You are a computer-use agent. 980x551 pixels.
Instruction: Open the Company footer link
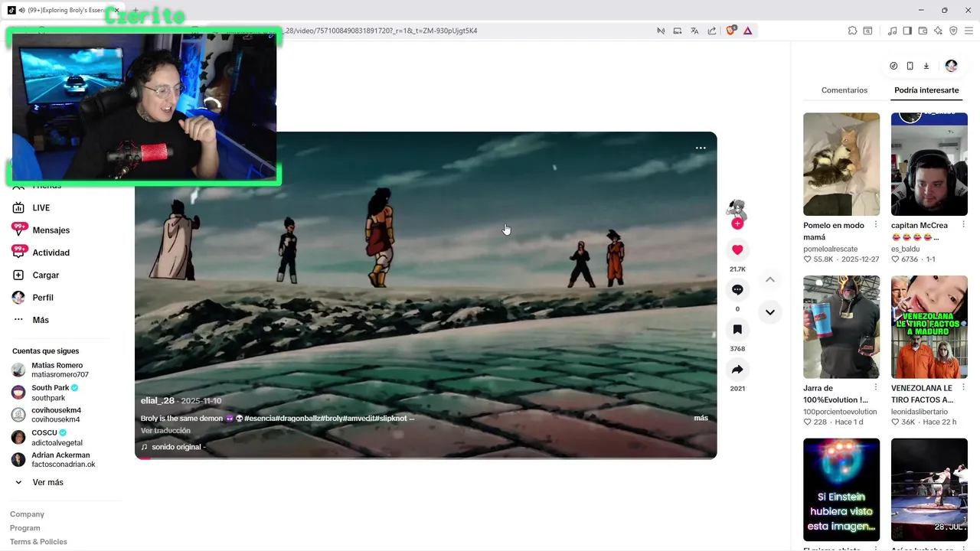27,514
